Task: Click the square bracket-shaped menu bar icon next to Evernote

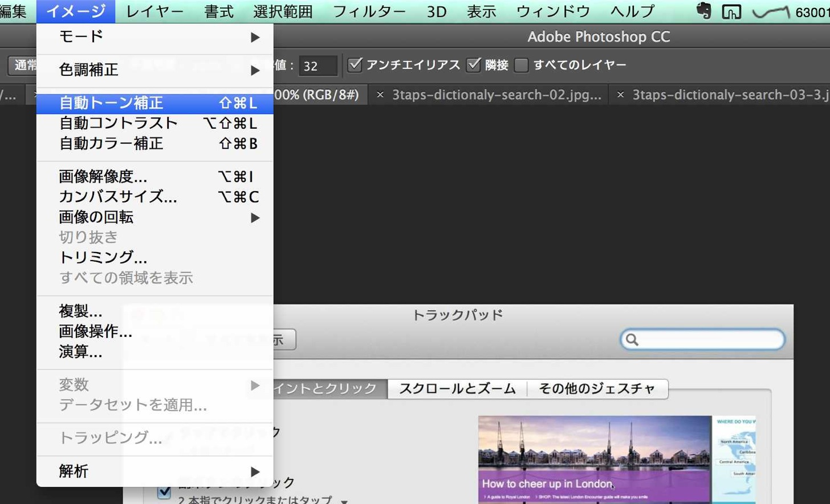Action: (731, 11)
